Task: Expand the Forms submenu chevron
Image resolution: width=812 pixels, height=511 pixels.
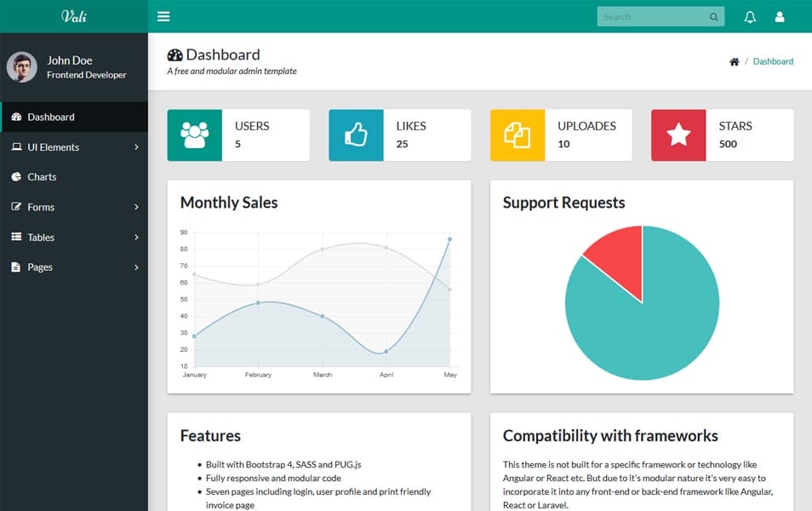Action: 136,207
